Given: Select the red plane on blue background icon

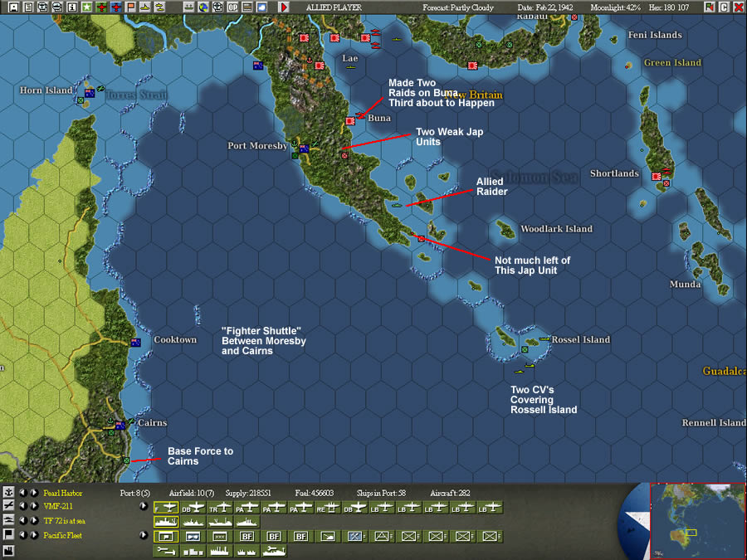Looking at the screenshot, I should 115,7.
